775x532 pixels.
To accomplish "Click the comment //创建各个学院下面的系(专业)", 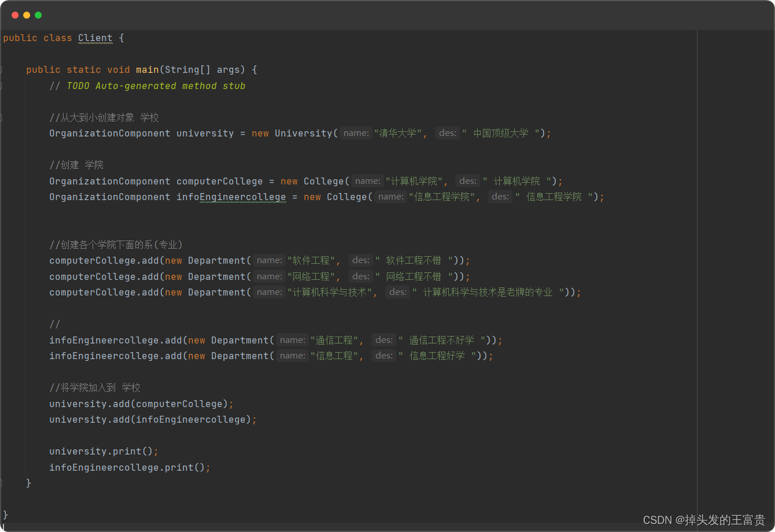I will [116, 245].
